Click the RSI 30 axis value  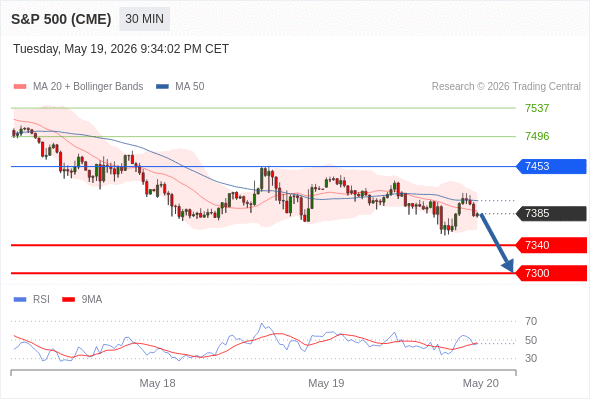point(531,358)
